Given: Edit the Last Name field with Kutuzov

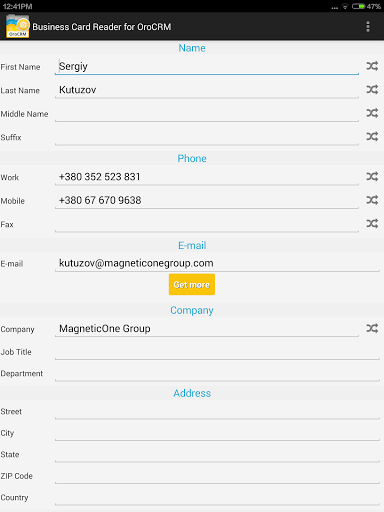Looking at the screenshot, I should (x=207, y=90).
